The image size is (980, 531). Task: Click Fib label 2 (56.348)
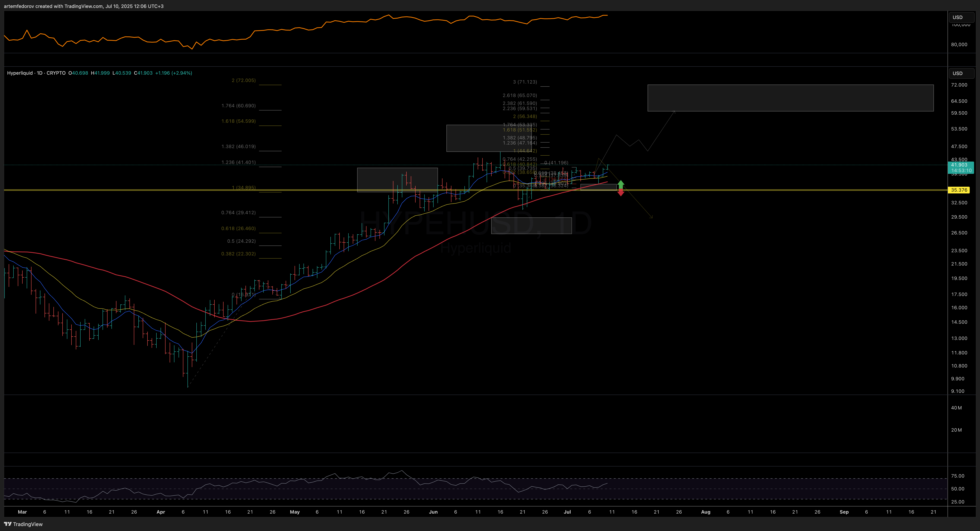point(525,116)
